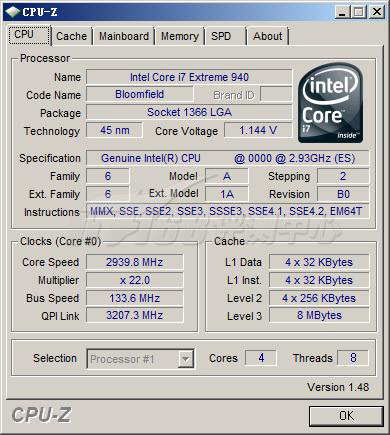The height and width of the screenshot is (435, 390).
Task: Click the Instructions field
Action: (228, 211)
